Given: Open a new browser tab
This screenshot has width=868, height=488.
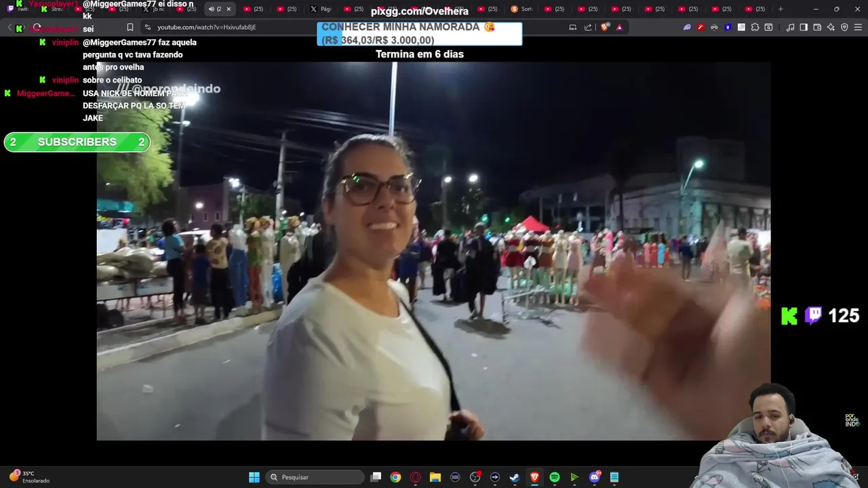Looking at the screenshot, I should point(781,9).
